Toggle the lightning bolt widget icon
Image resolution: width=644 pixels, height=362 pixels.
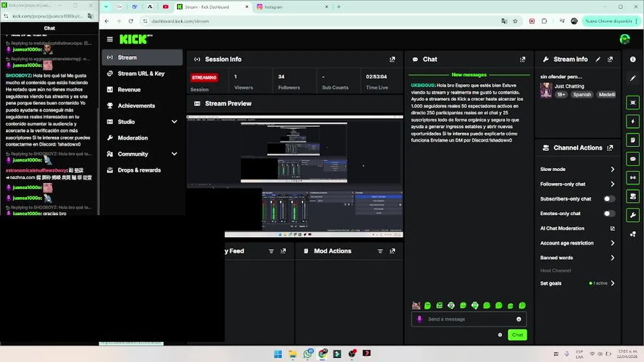pyautogui.click(x=633, y=121)
